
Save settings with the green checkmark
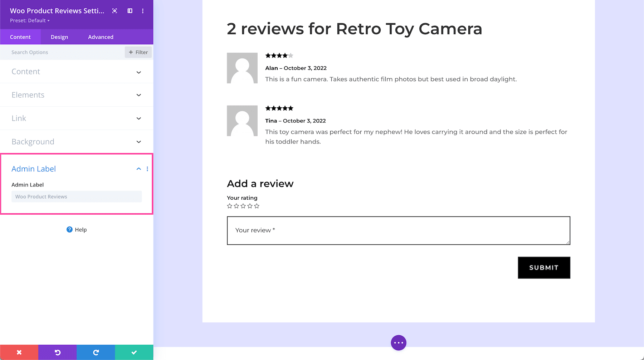[134, 352]
